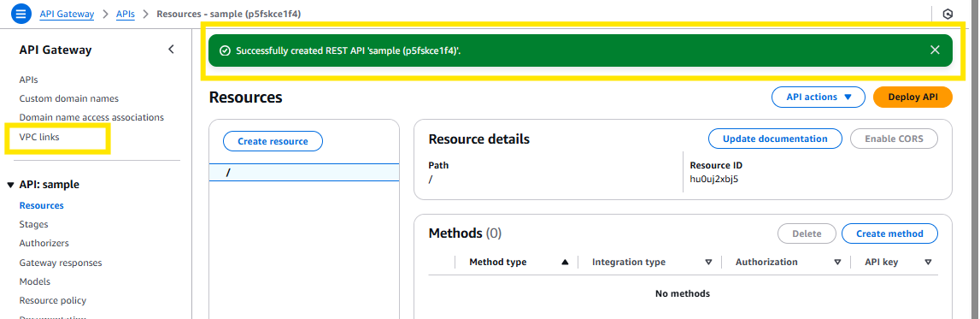The width and height of the screenshot is (980, 319).
Task: Open VPC links in sidebar
Action: 39,136
